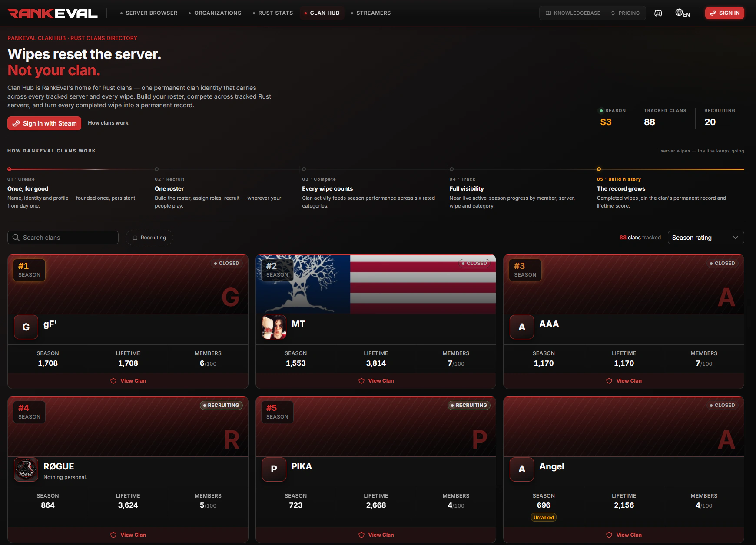Viewport: 756px width, 545px height.
Task: Click the magnifier icon in search box
Action: [x=16, y=238]
